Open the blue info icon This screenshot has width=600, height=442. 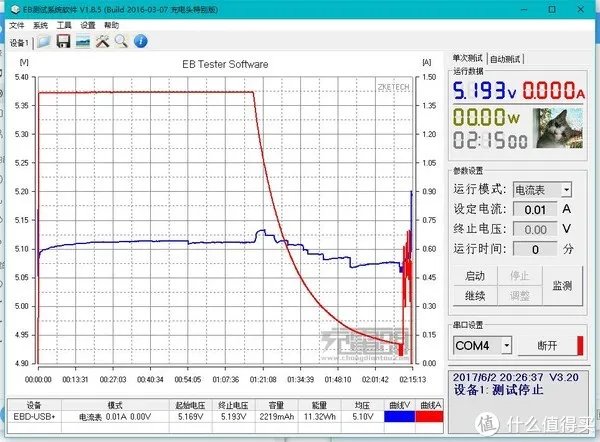[141, 41]
